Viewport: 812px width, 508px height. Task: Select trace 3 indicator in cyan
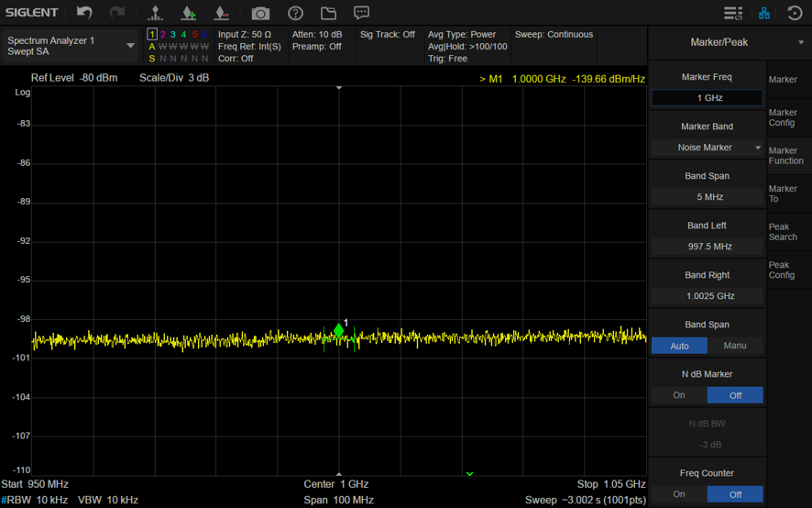(173, 34)
